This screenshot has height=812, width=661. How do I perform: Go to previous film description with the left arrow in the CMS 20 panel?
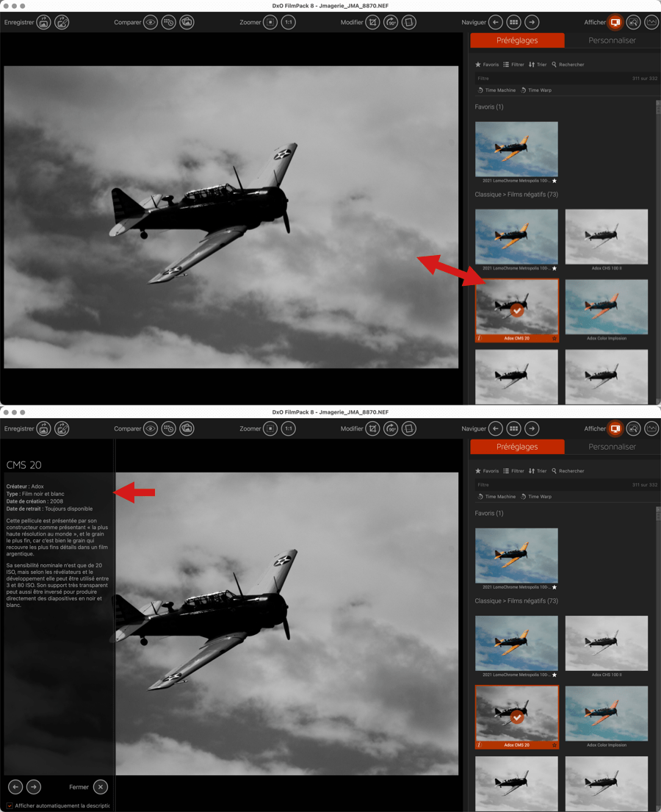pyautogui.click(x=15, y=787)
